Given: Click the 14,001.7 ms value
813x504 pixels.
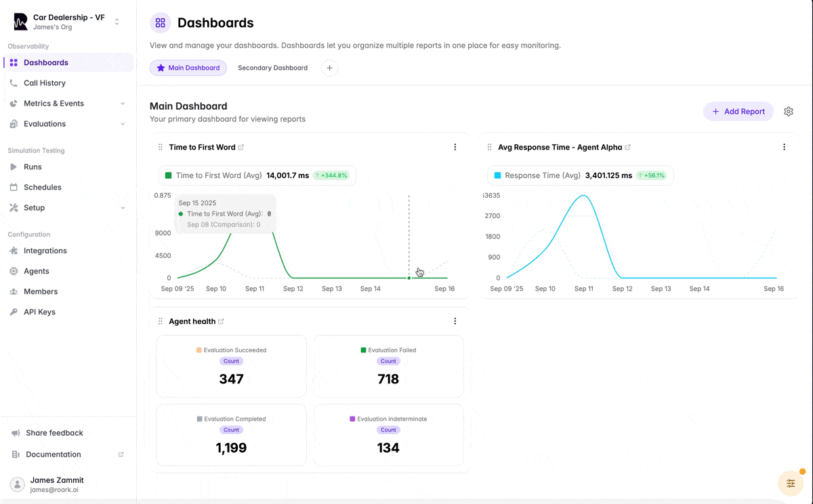Looking at the screenshot, I should (x=288, y=175).
